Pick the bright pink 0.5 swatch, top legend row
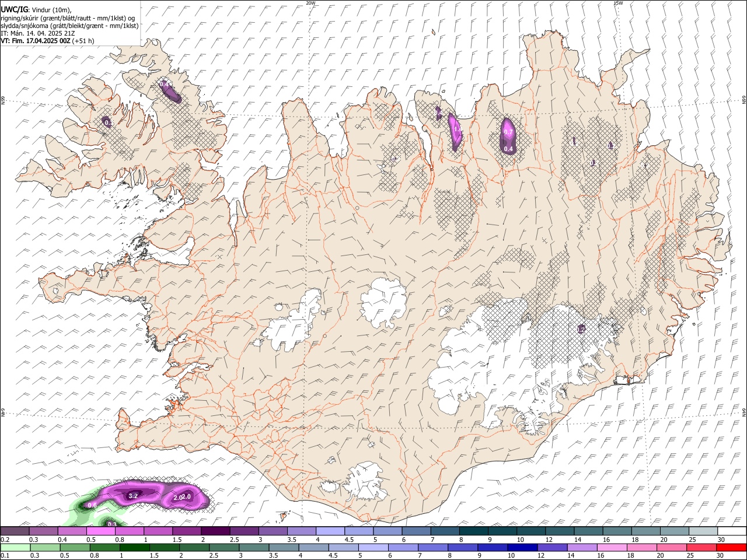 (x=100, y=531)
